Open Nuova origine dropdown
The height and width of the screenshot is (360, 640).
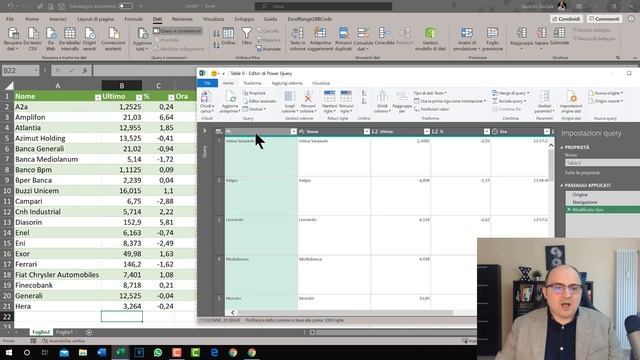pyautogui.click(x=606, y=93)
